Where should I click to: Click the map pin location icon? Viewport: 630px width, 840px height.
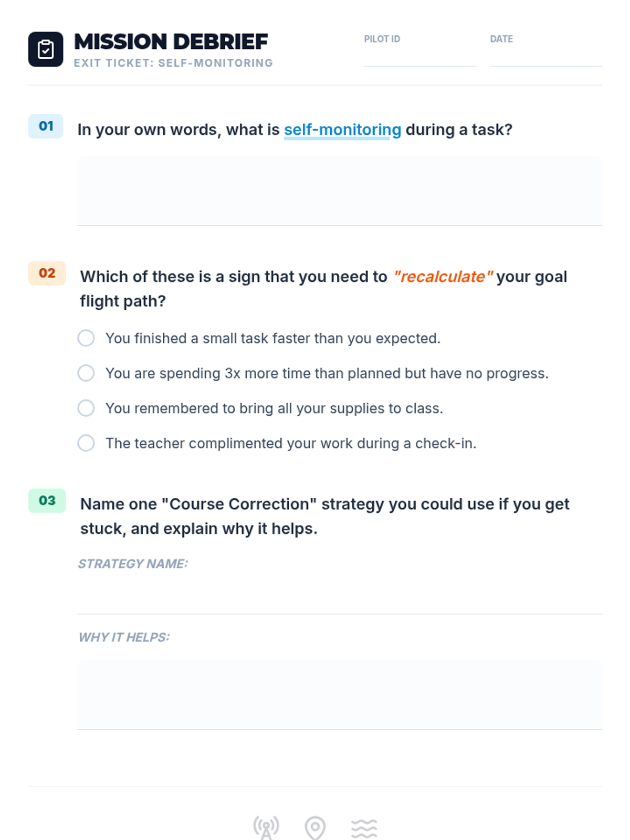pos(315,828)
